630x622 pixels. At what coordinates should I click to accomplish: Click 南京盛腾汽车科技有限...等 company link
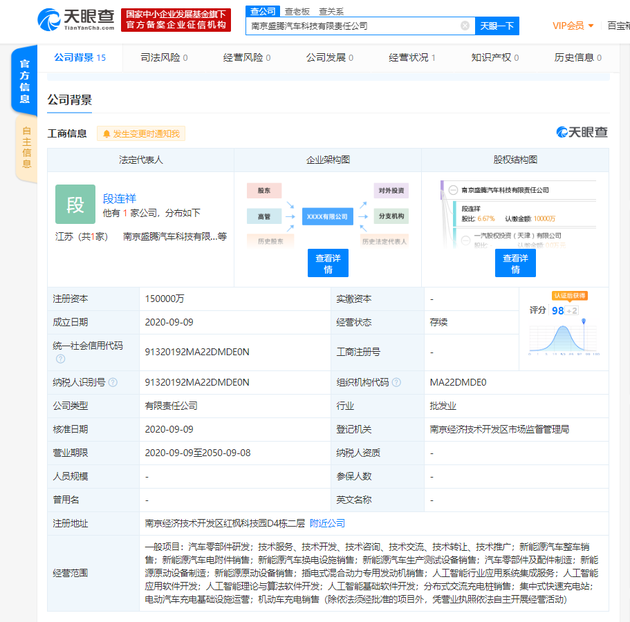(175, 237)
